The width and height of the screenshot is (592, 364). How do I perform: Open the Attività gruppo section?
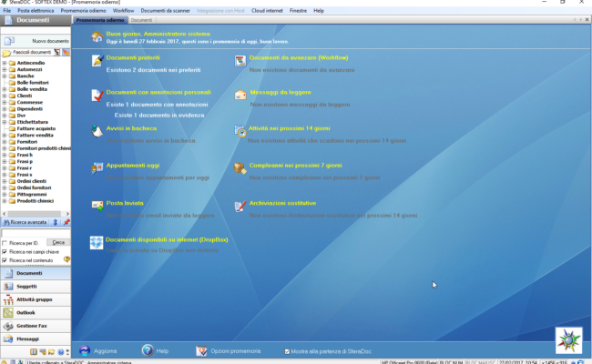tap(36, 299)
